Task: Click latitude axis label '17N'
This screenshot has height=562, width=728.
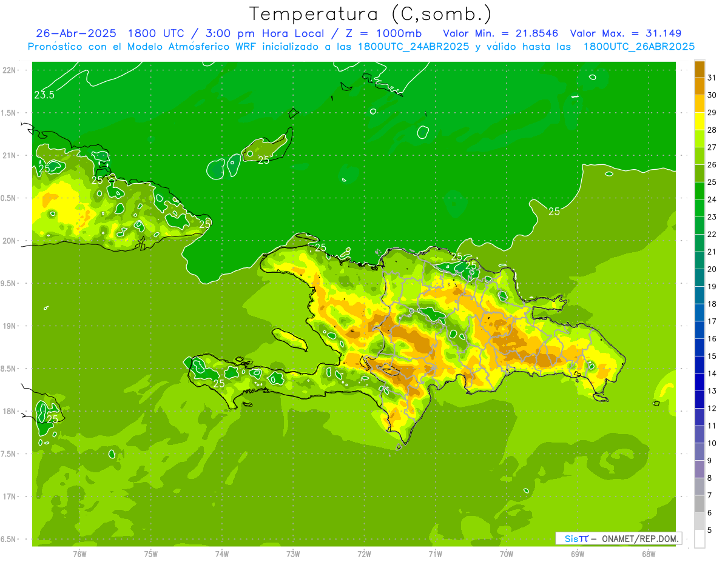Action: pos(9,497)
